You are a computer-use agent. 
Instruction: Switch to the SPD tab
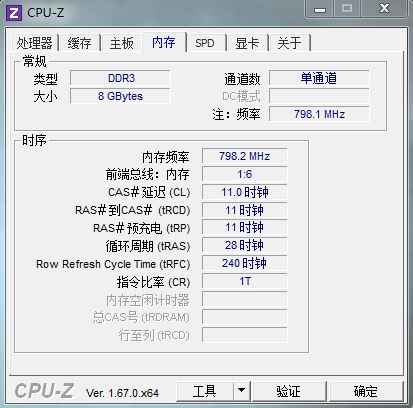[205, 43]
